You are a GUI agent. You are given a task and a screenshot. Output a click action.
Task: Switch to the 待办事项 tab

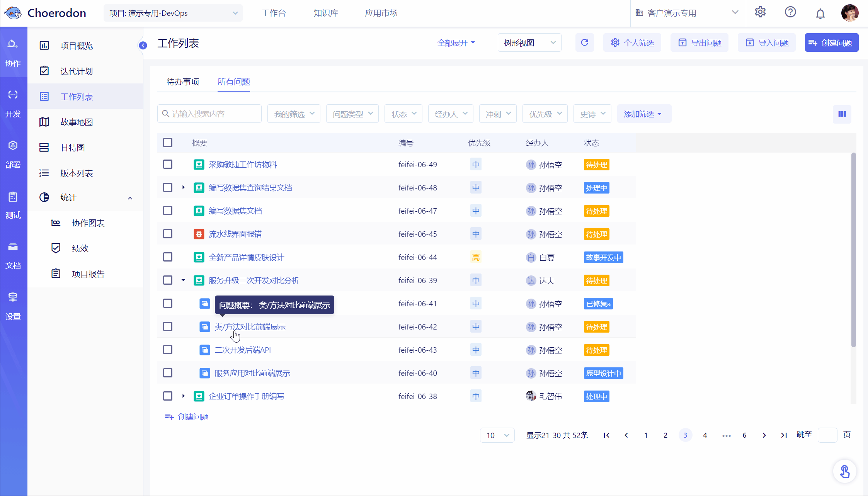pos(183,82)
